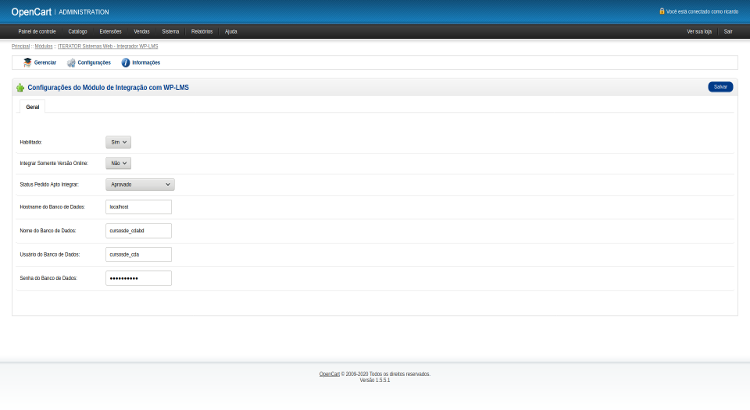Click the 'Versão 1.5.5.1' footer text
Screen dimensions: 750x410
click(375, 380)
